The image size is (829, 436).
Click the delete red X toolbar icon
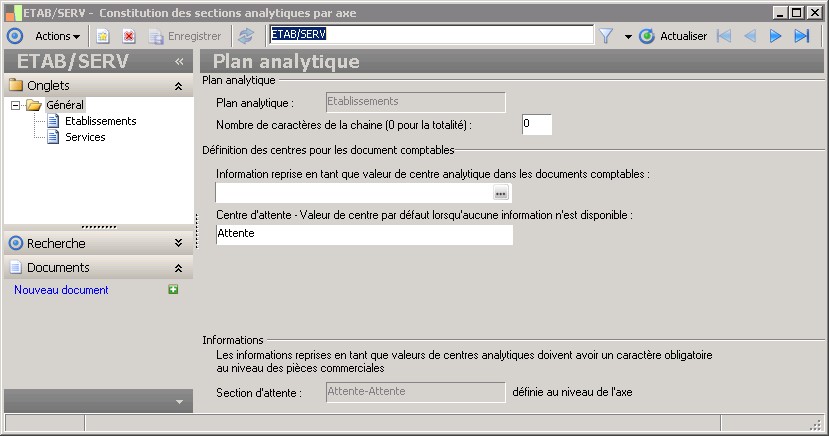click(x=128, y=36)
